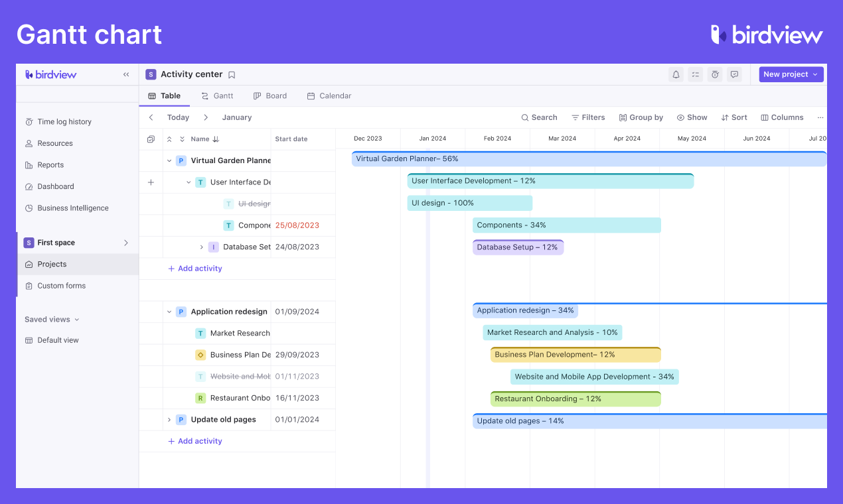Open the New project dropdown

tap(791, 74)
